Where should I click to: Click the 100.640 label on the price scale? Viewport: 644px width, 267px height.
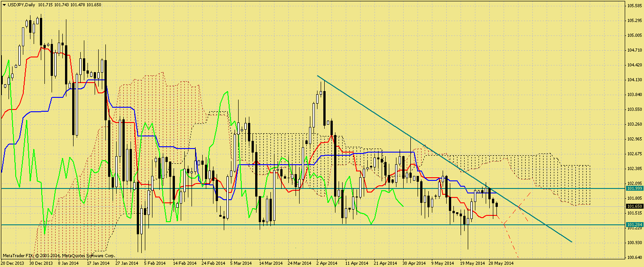tap(634, 258)
